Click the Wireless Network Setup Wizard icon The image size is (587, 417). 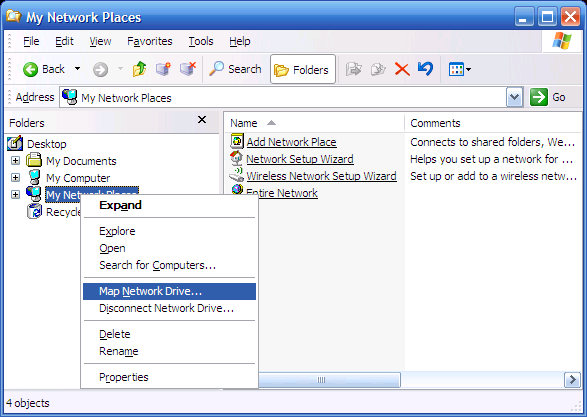[237, 175]
